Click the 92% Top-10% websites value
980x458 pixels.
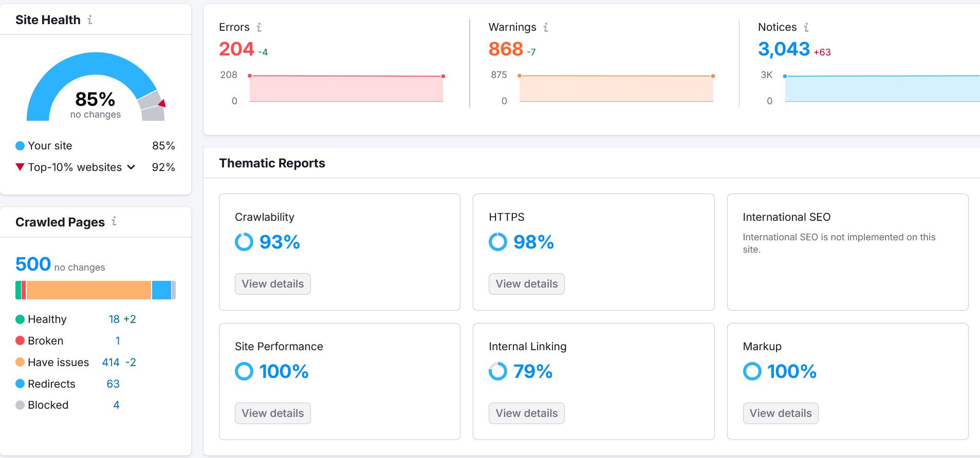(163, 167)
